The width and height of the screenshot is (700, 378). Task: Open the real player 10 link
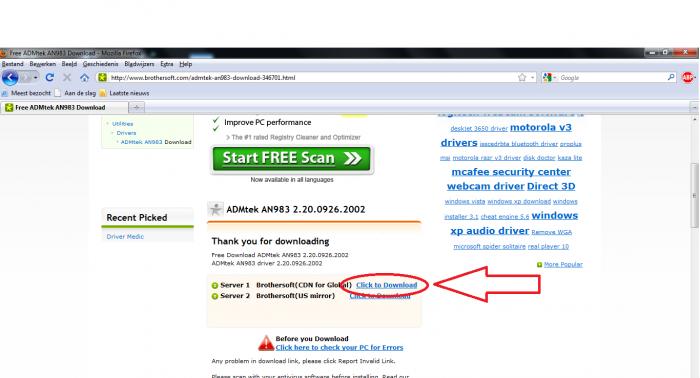pyautogui.click(x=548, y=246)
